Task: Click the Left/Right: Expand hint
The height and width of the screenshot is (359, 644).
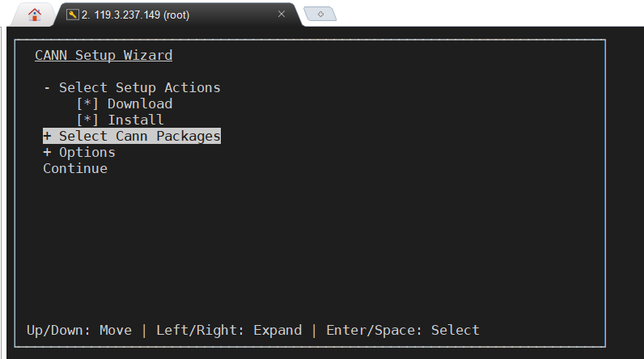Action: (229, 330)
